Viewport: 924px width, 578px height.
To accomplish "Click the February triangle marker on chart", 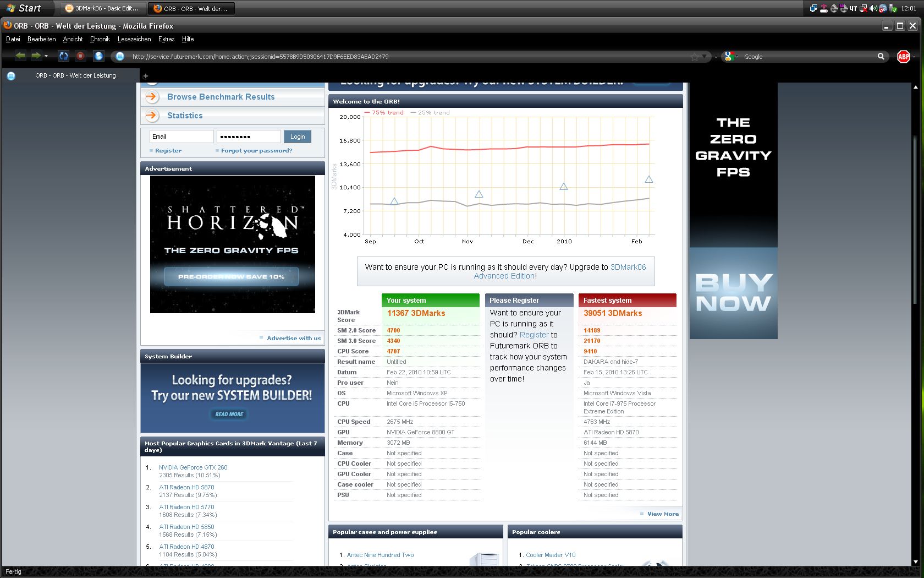I will pyautogui.click(x=649, y=179).
